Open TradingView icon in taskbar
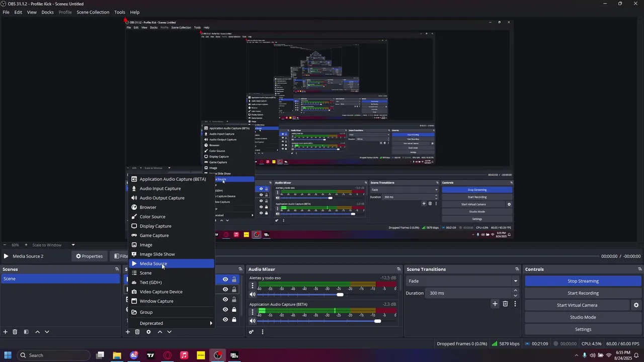 (150, 355)
